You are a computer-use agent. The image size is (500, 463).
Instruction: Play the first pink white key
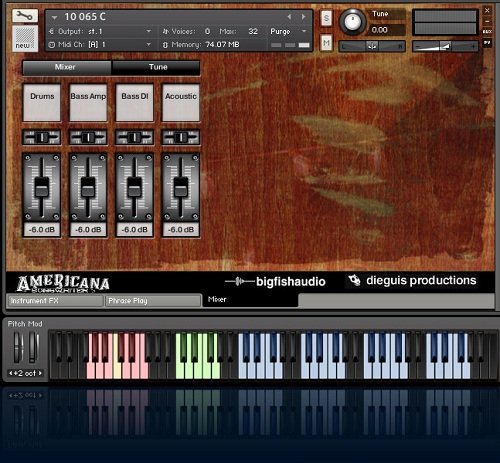click(x=91, y=370)
